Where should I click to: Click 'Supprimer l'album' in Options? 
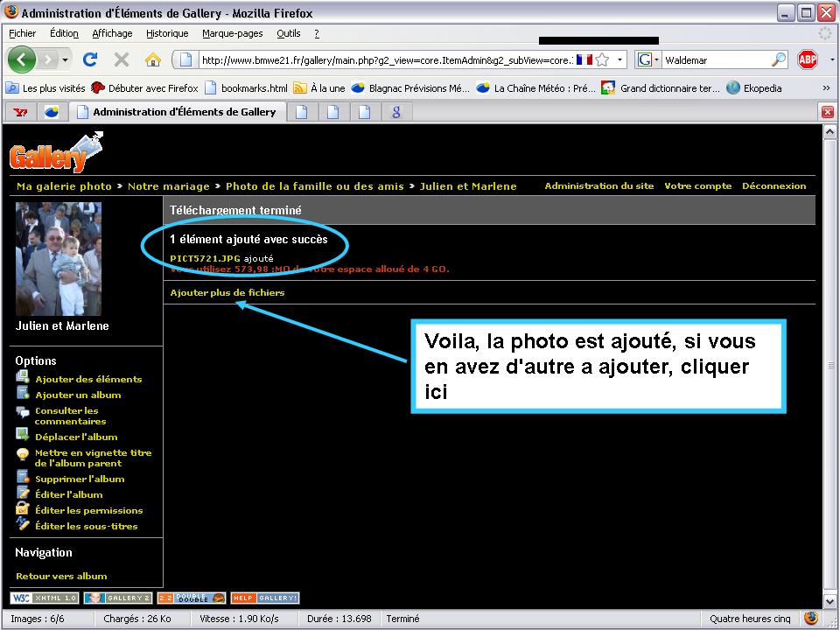pyautogui.click(x=79, y=479)
